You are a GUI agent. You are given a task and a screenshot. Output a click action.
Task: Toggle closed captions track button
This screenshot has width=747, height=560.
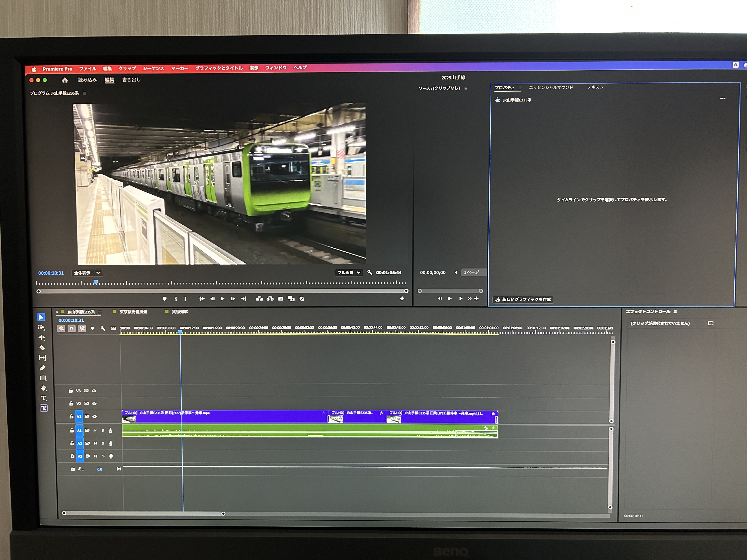point(113,329)
